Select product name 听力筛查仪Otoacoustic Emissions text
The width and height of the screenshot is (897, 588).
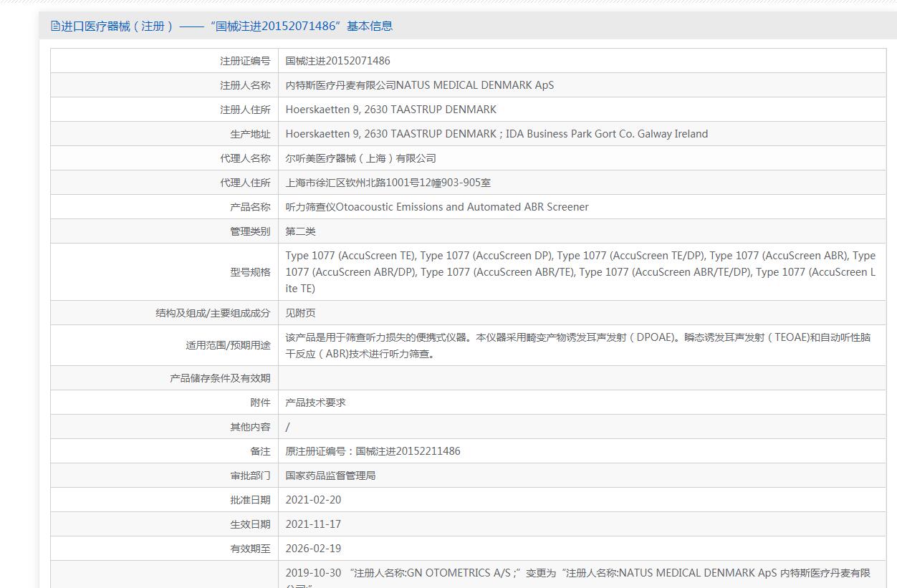click(437, 207)
